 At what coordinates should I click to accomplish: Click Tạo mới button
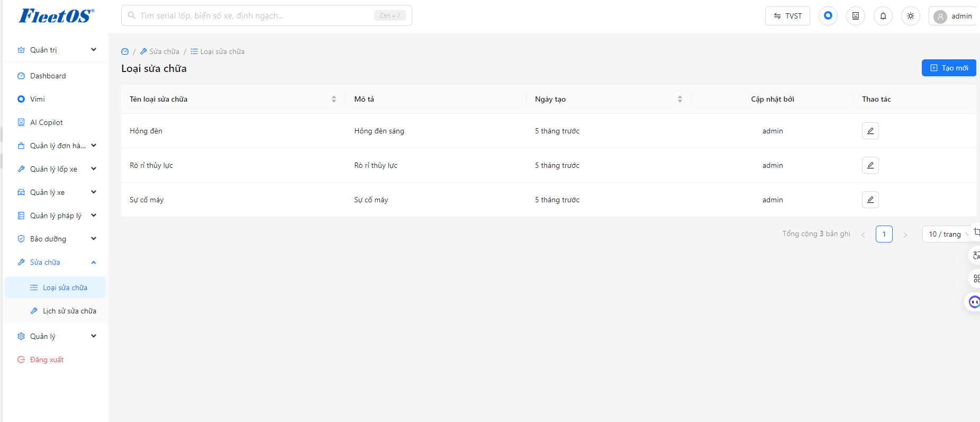coord(949,68)
